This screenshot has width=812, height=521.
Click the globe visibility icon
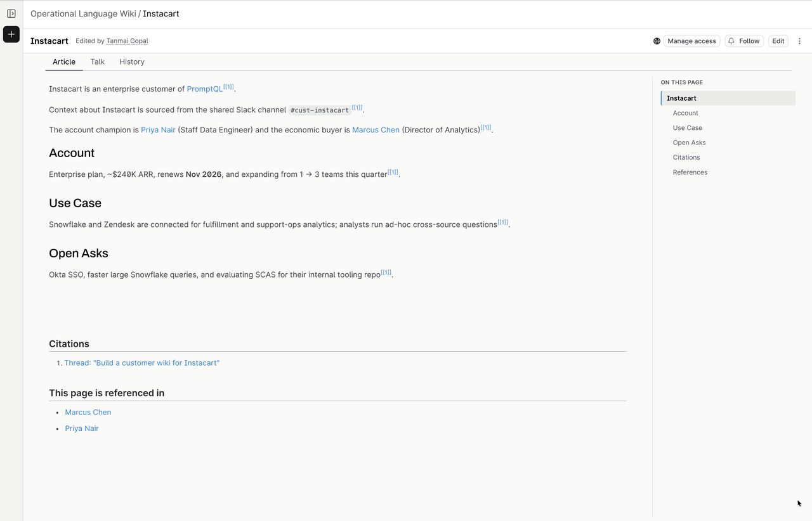657,41
